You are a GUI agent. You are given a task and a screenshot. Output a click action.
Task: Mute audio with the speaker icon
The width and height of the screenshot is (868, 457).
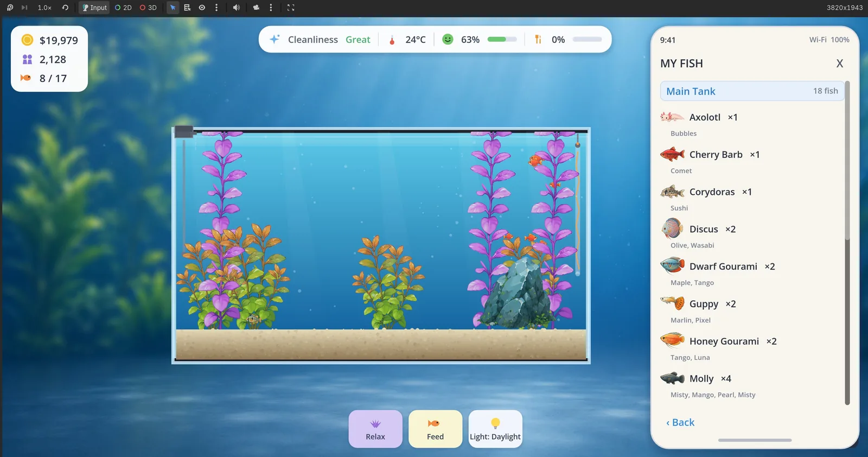(x=236, y=8)
